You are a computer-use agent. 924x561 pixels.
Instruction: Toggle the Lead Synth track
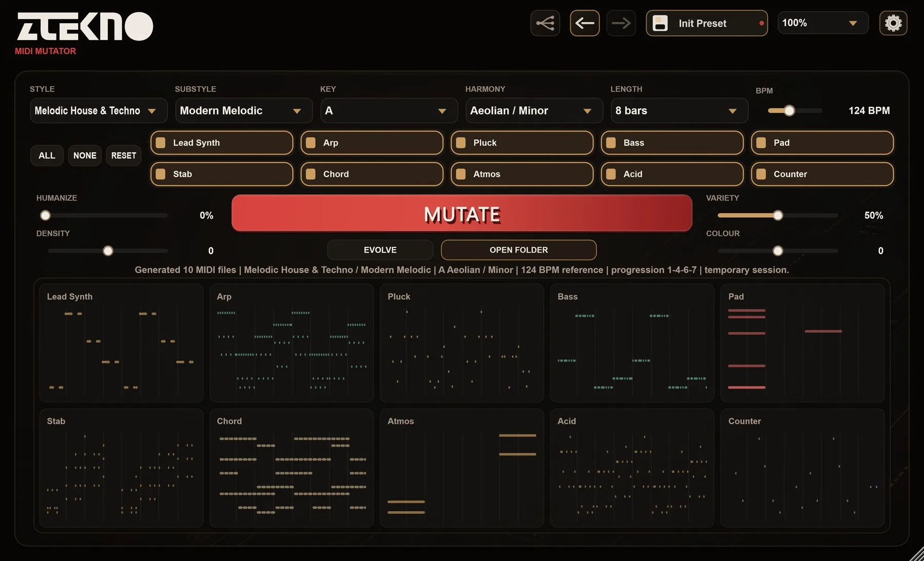pos(222,143)
